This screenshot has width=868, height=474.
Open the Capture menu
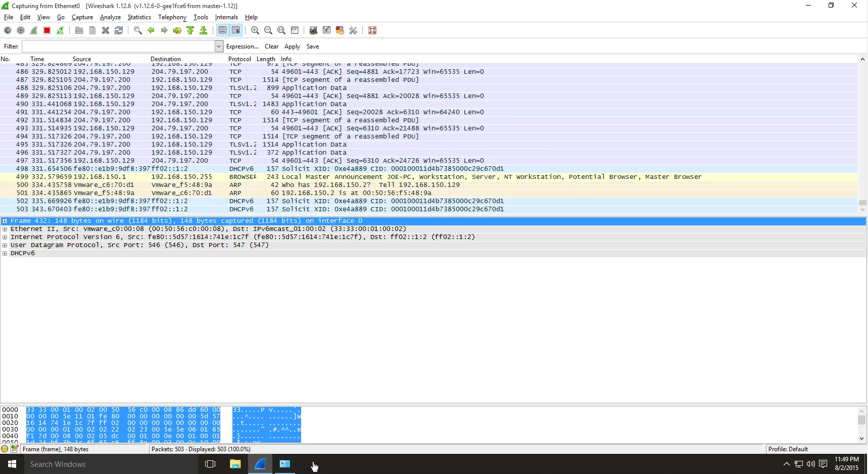tap(82, 17)
